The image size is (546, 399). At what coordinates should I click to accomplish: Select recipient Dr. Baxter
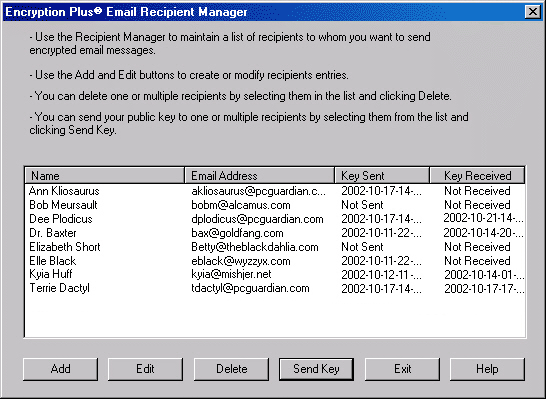click(x=53, y=233)
